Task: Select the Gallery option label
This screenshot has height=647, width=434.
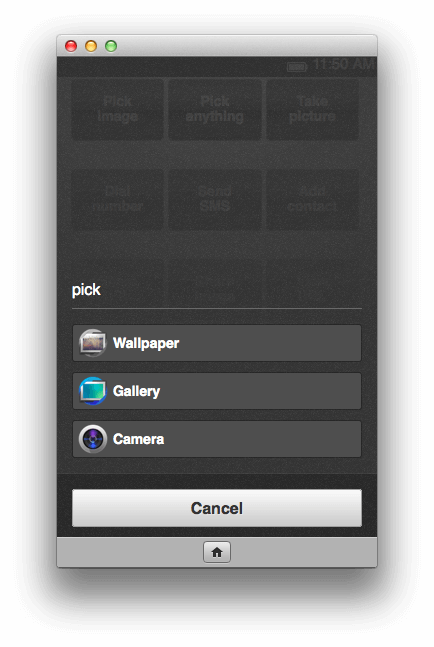Action: 136,391
